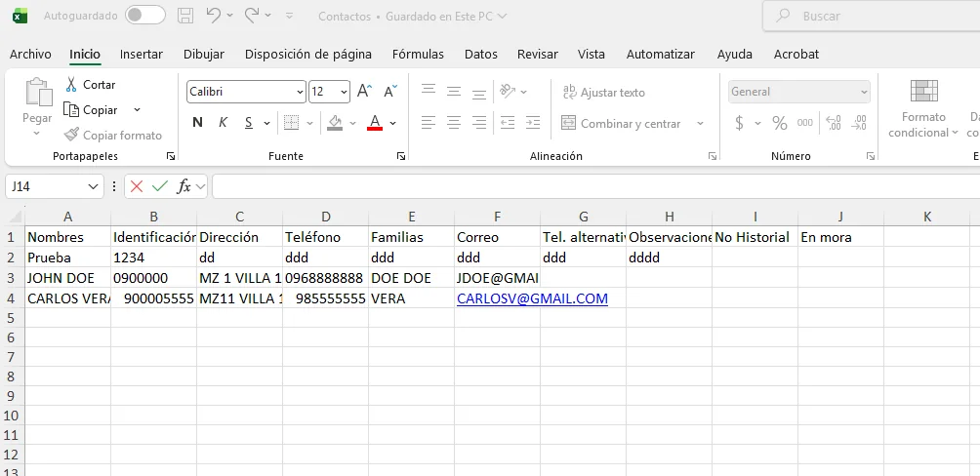Apply fill color bucket
The height and width of the screenshot is (476, 980).
(x=335, y=123)
